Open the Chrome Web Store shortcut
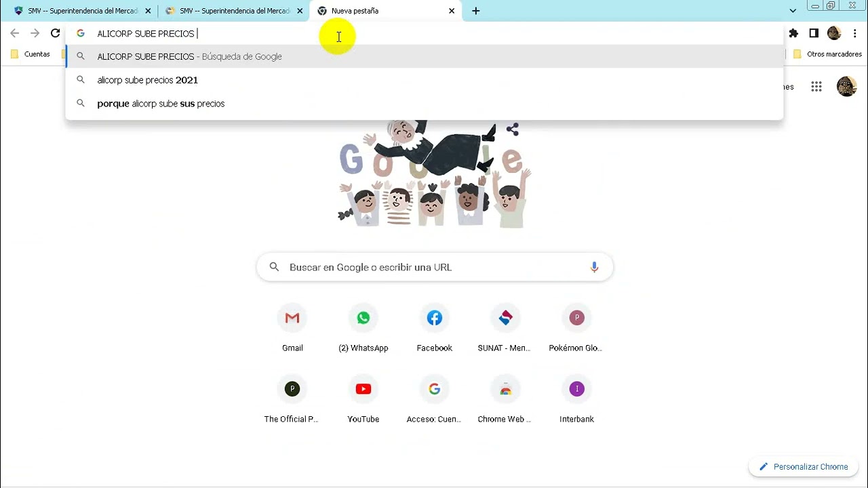Viewport: 868px width, 488px height. (x=505, y=400)
